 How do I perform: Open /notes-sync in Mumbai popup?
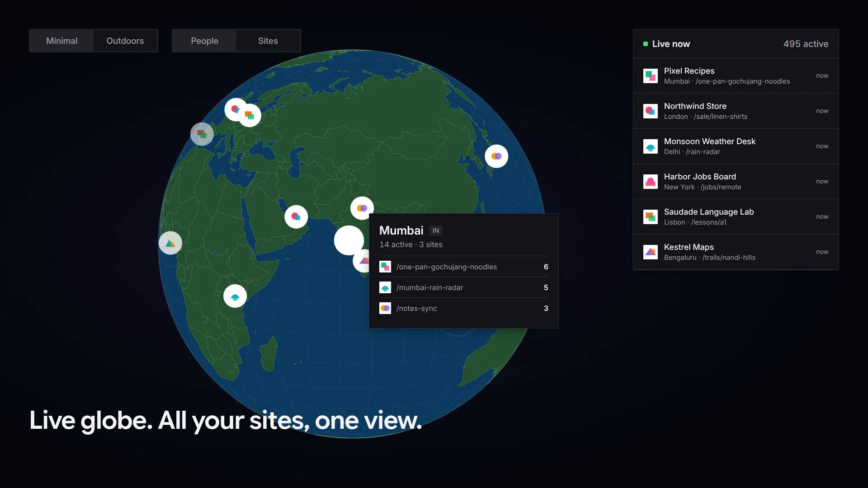pyautogui.click(x=463, y=309)
